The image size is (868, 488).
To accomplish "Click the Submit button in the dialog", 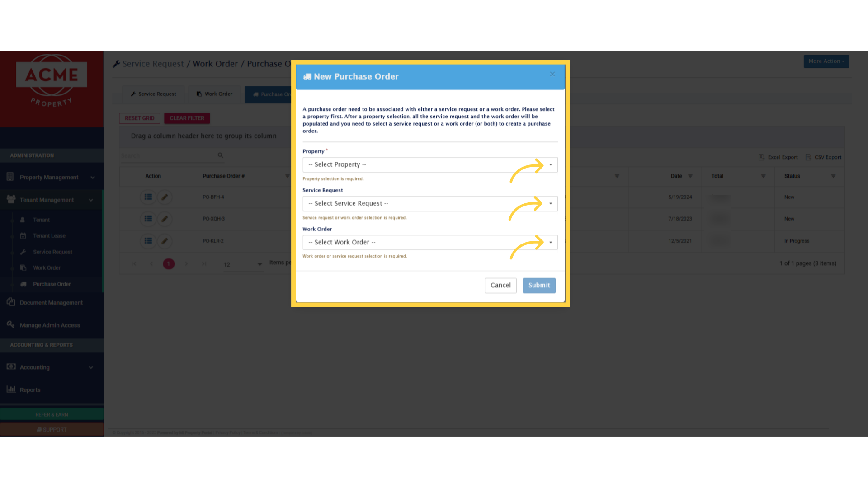I will [x=539, y=285].
